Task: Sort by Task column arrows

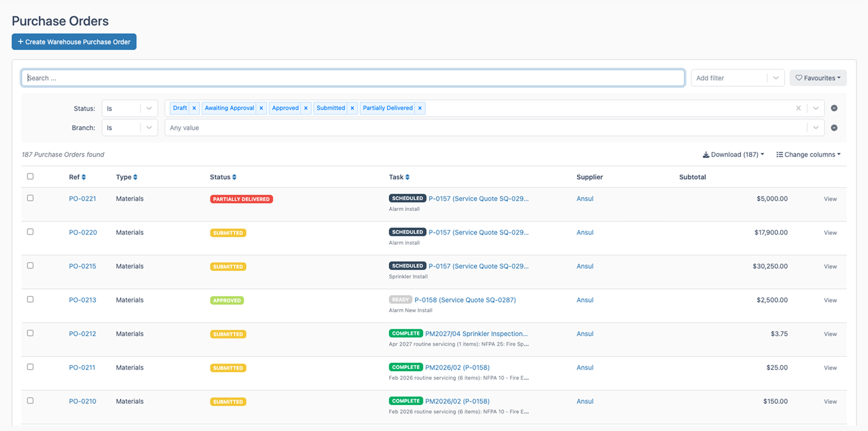Action: click(x=407, y=177)
